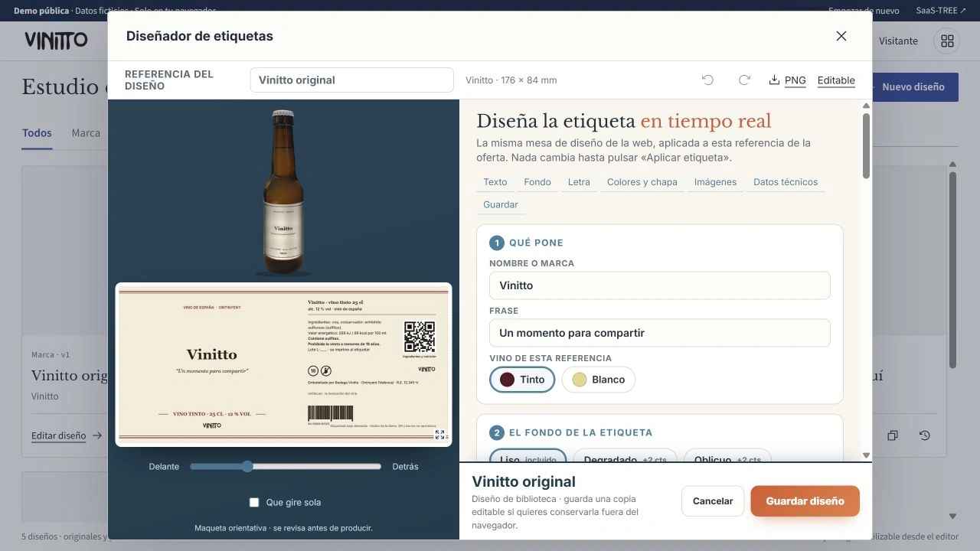Switch to the Todos tab in Estudio
Viewport: 980px width, 551px height.
[37, 133]
